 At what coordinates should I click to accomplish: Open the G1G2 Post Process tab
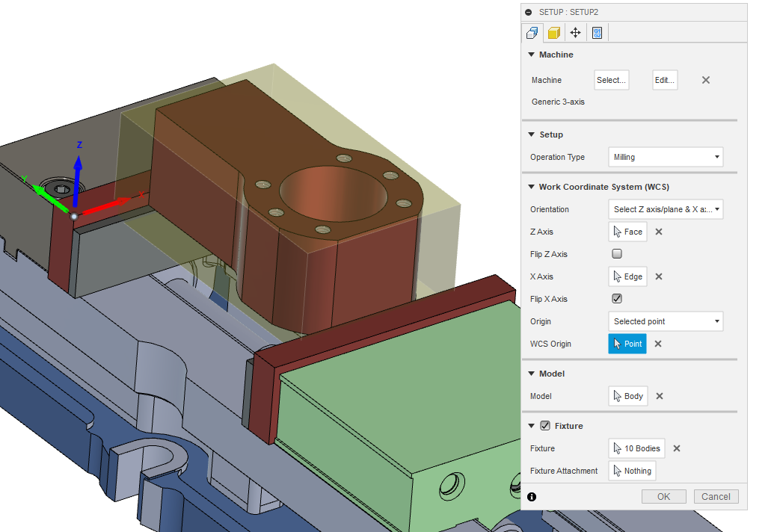click(597, 32)
